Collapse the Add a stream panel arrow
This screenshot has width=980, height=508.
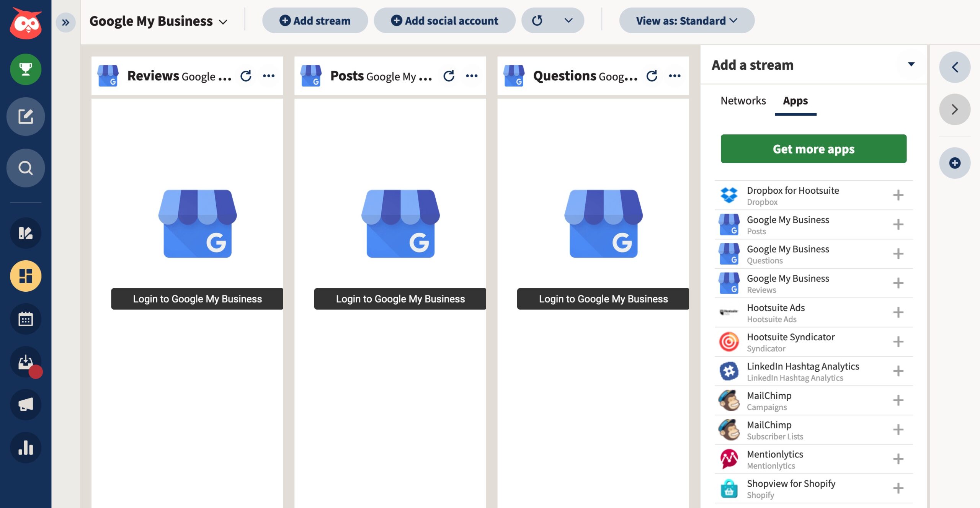point(911,64)
